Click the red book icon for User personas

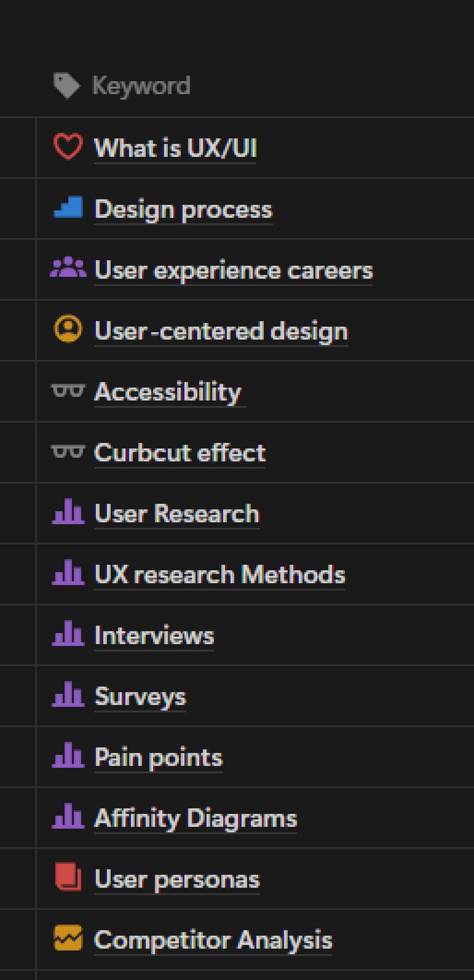click(x=68, y=877)
